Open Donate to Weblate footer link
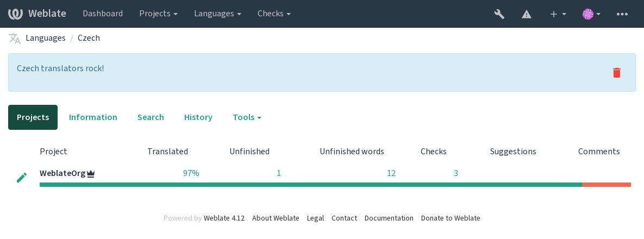The height and width of the screenshot is (239, 644). [451, 218]
